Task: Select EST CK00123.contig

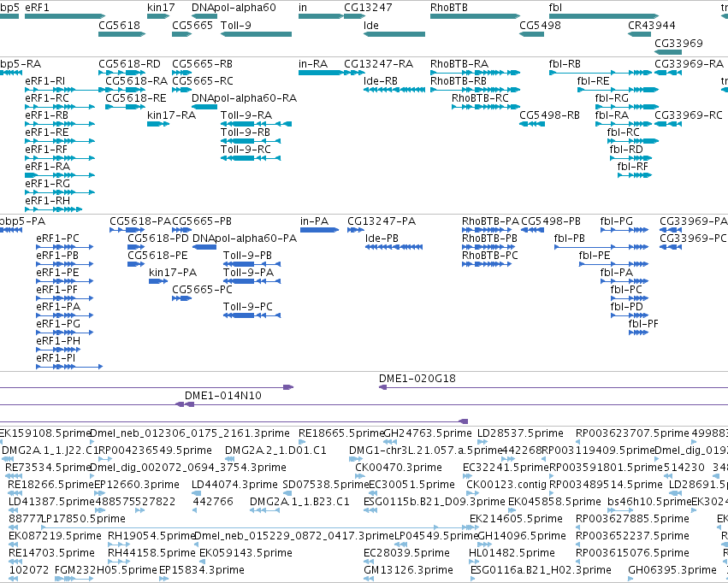Action: [506, 484]
